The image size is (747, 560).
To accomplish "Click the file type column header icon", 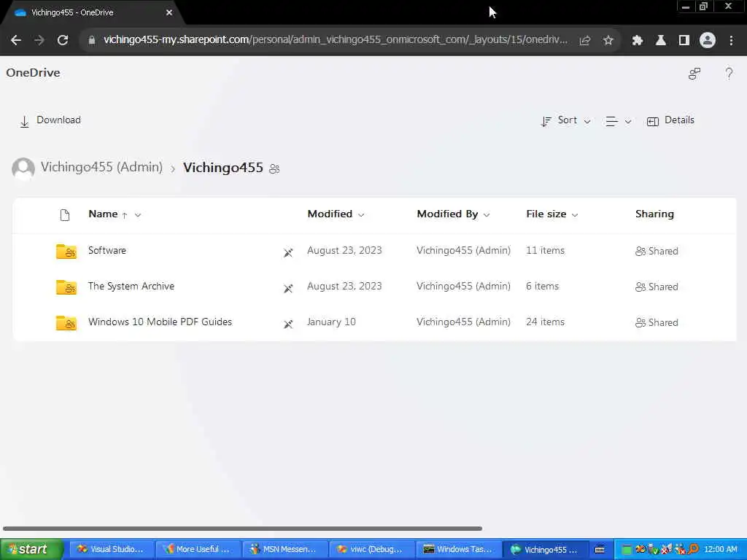I will tap(65, 215).
